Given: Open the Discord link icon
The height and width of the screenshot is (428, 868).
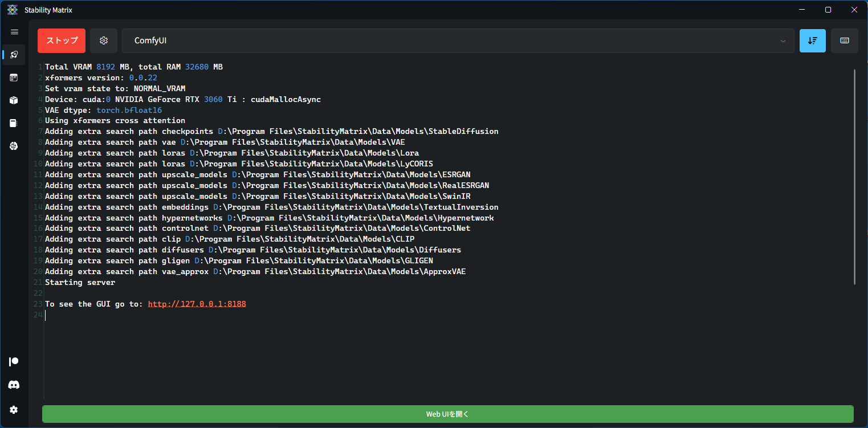Looking at the screenshot, I should point(14,385).
